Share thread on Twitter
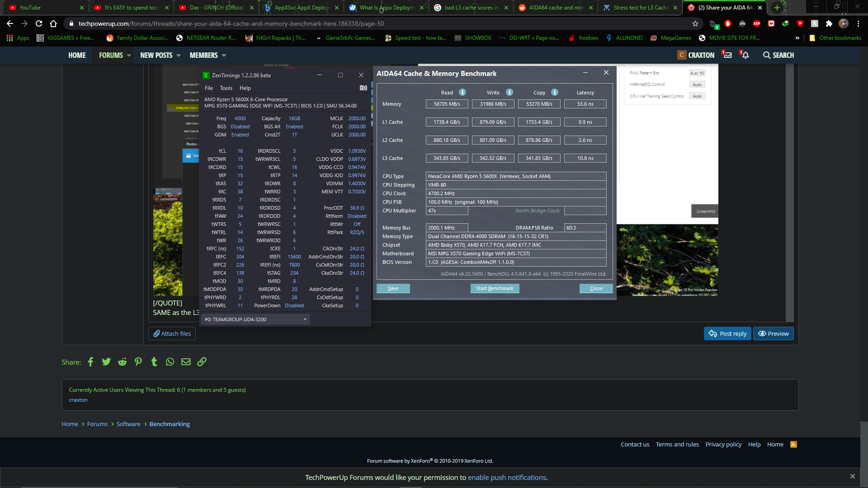 106,362
